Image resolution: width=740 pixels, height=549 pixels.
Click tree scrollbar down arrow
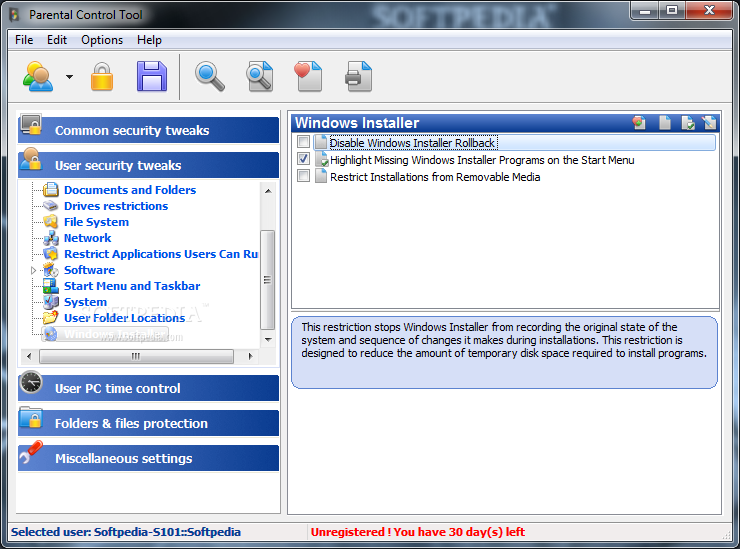pyautogui.click(x=268, y=339)
